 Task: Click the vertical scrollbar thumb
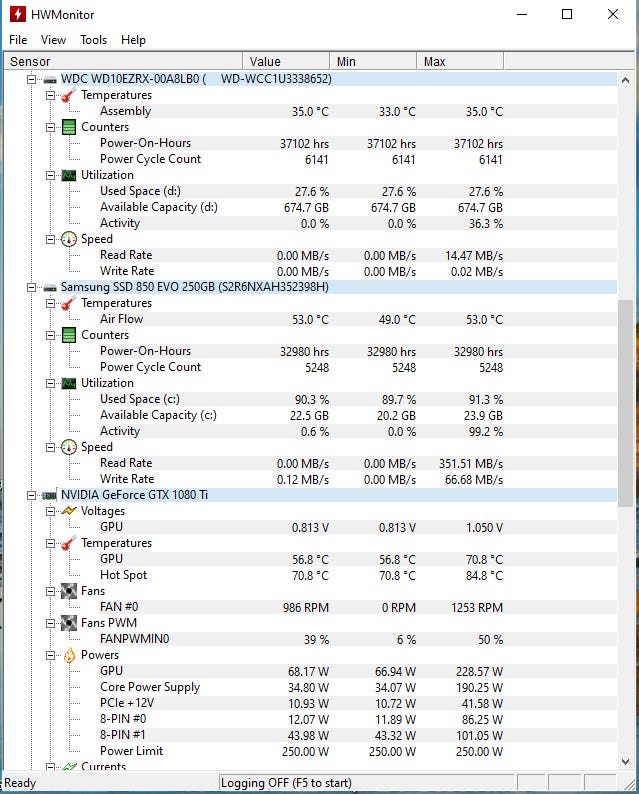pyautogui.click(x=626, y=403)
